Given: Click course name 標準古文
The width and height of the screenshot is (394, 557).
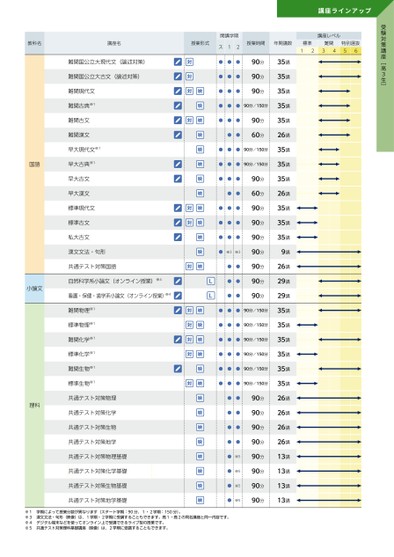Looking at the screenshot, I should tap(79, 222).
